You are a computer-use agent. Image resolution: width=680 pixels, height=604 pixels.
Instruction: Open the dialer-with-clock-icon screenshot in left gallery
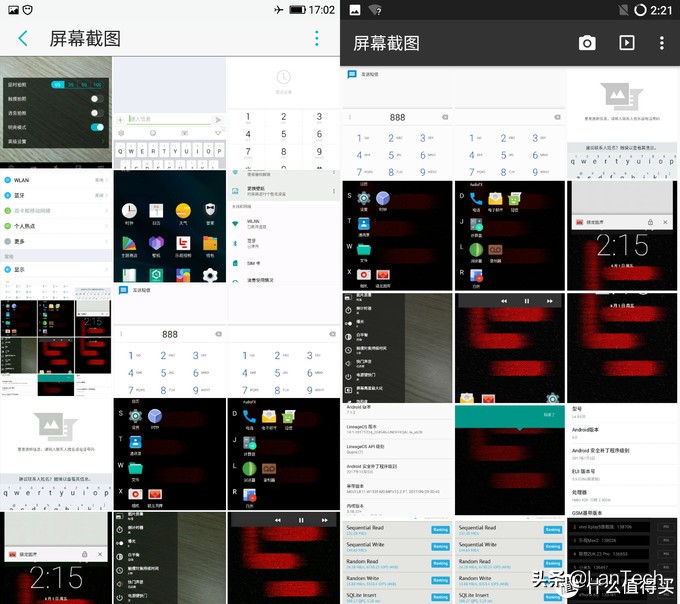point(283,113)
